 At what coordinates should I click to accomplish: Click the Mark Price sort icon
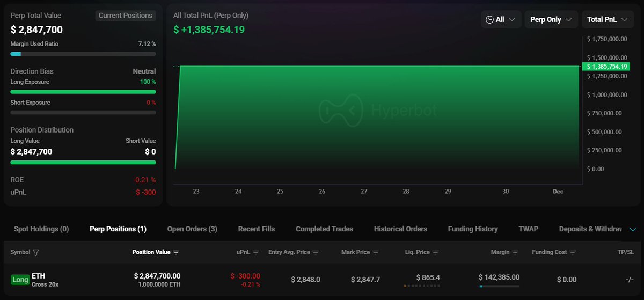point(376,252)
